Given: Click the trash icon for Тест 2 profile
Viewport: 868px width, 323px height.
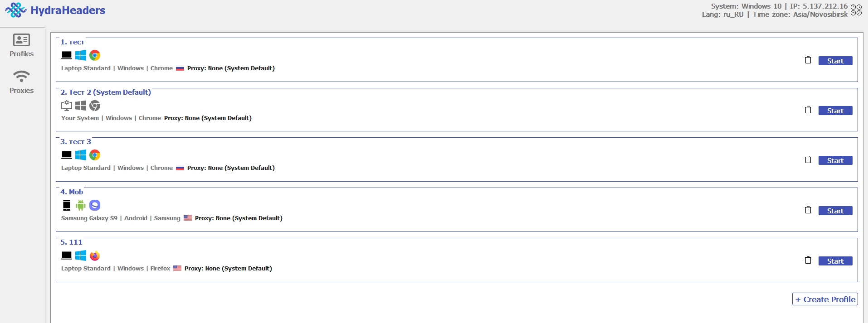Looking at the screenshot, I should 808,110.
